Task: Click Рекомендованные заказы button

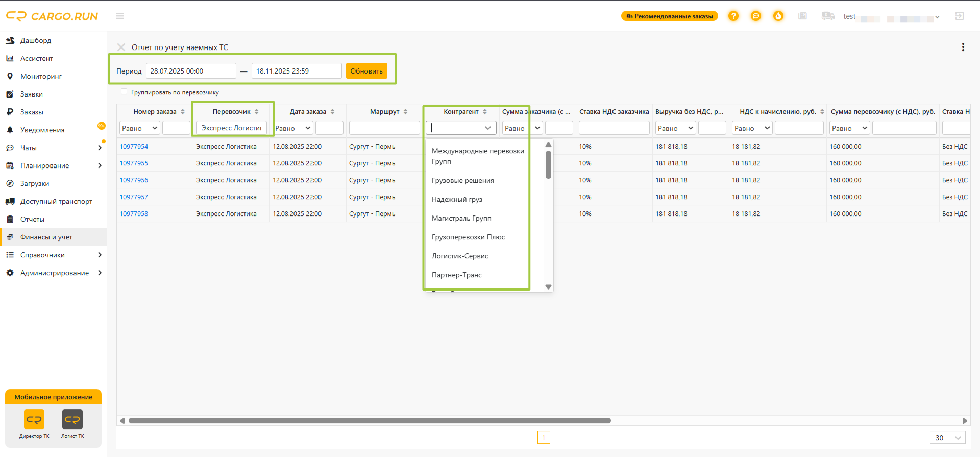Action: click(x=670, y=16)
